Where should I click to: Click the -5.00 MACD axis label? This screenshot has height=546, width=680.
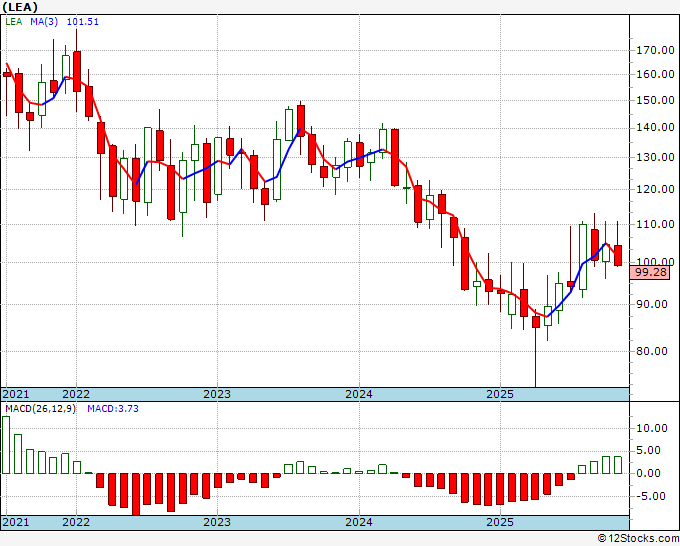coord(650,497)
